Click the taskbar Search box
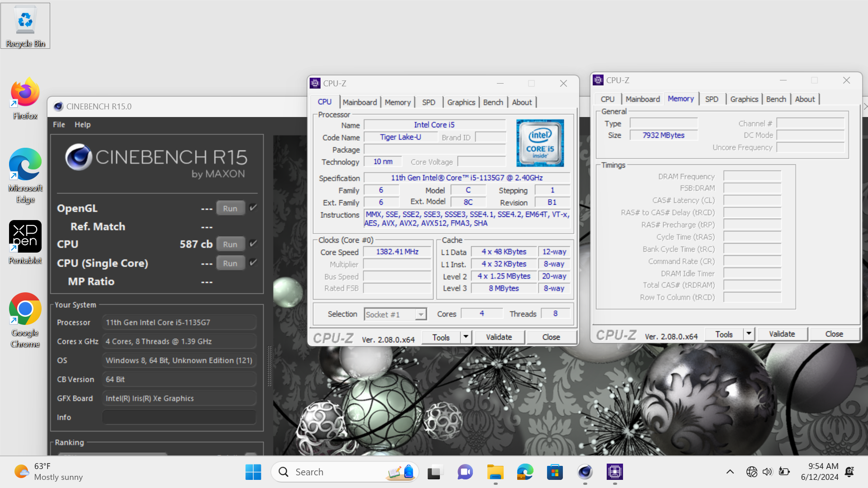Viewport: 868px width, 488px height. 344,472
